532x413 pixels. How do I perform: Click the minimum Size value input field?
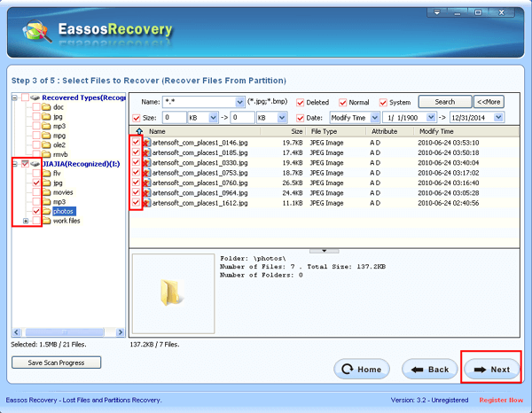pos(175,118)
